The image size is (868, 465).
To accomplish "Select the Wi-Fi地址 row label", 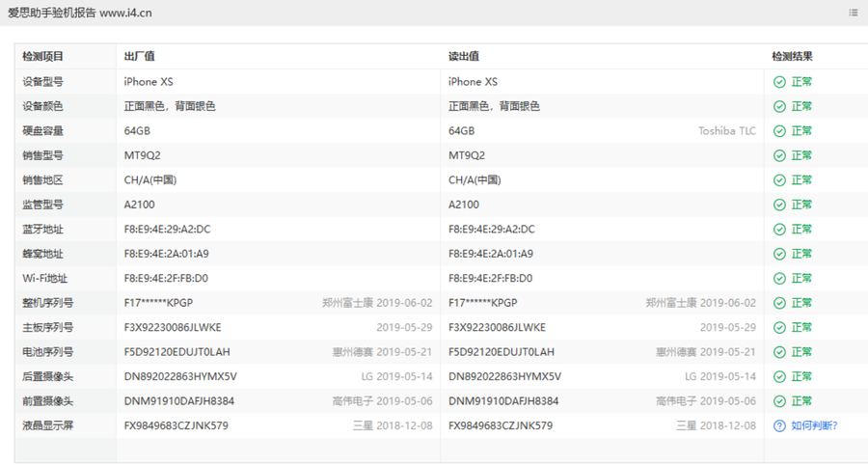I will 47,279.
